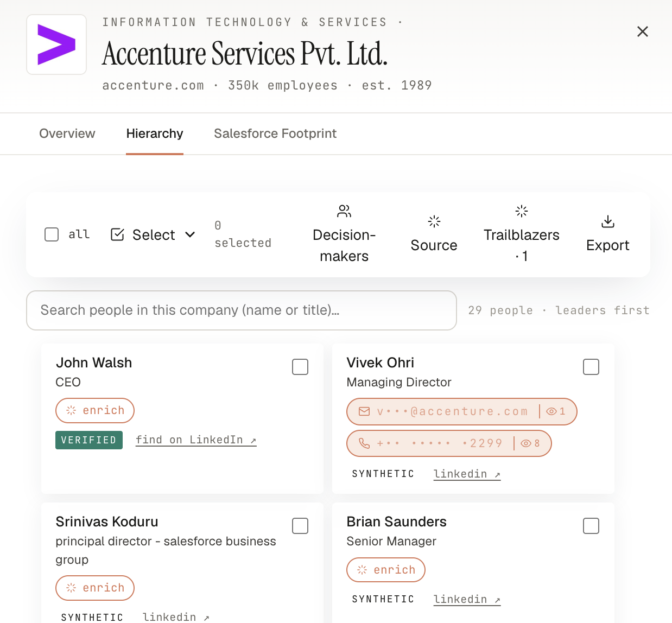
Task: Click the name Srinivas Koduru
Action: pyautogui.click(x=107, y=522)
